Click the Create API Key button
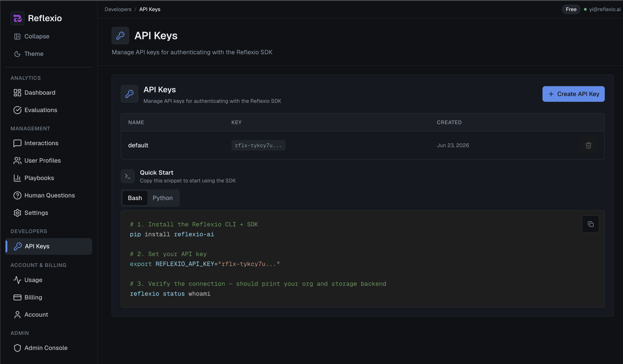This screenshot has width=623, height=364. click(x=573, y=94)
